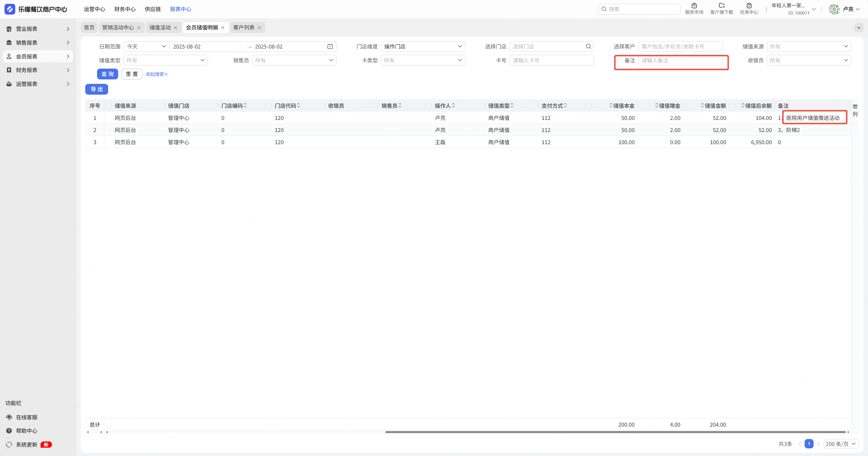The image size is (868, 456).
Task: Click the 备注 input field
Action: [x=680, y=60]
